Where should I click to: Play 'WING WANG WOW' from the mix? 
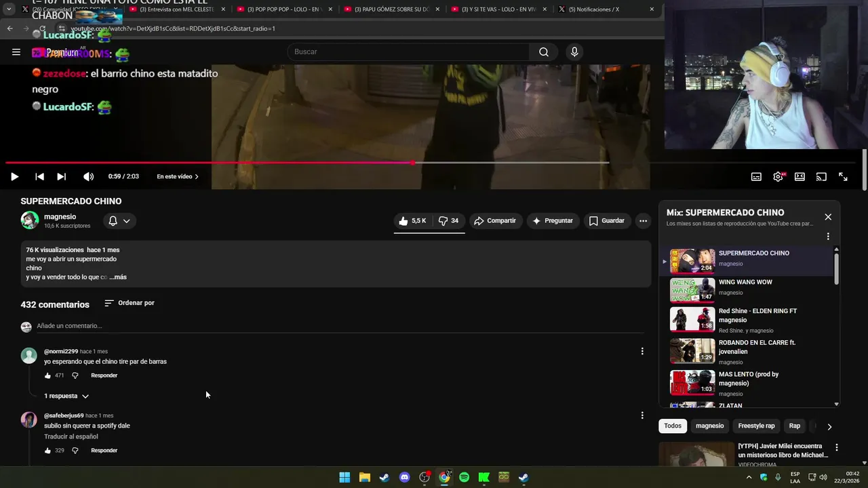pyautogui.click(x=749, y=290)
